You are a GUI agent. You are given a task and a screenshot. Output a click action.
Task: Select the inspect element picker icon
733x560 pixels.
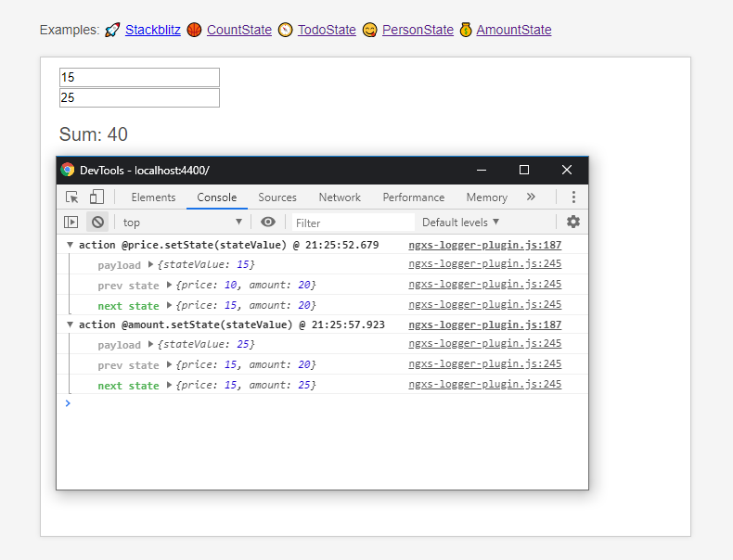(x=72, y=197)
